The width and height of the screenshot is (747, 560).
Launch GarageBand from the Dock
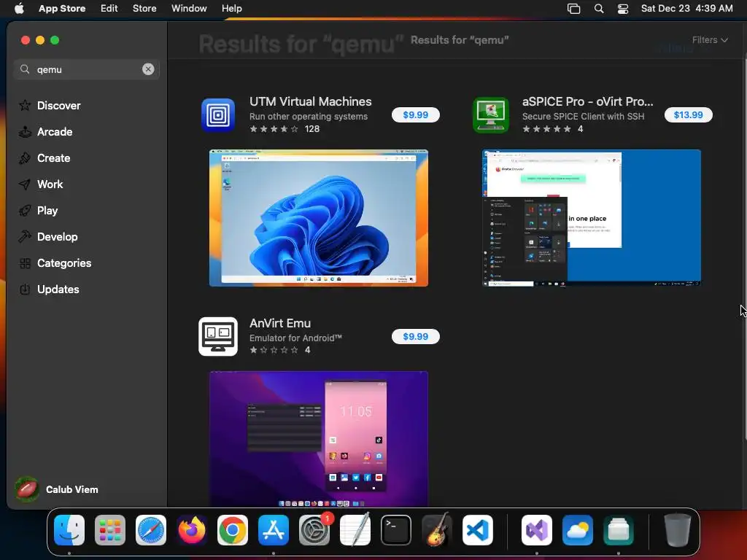437,529
